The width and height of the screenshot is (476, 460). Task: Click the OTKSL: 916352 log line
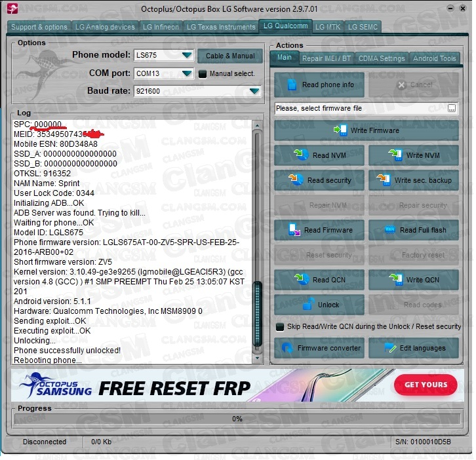[42, 174]
